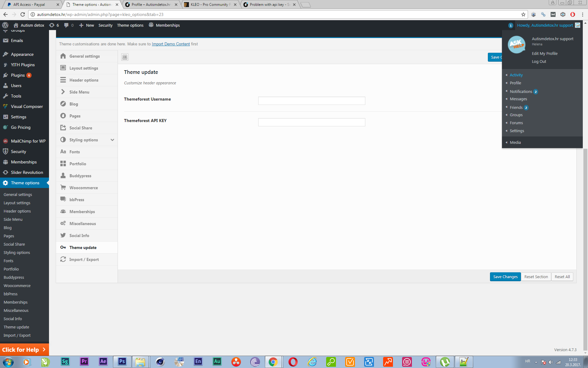Image resolution: width=588 pixels, height=368 pixels.
Task: Click the expand-all sections icon
Action: click(125, 57)
